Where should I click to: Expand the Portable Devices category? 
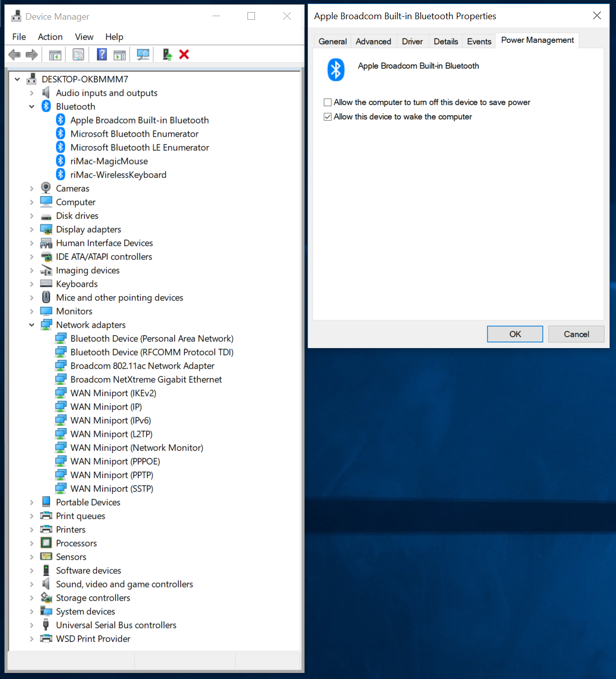(31, 502)
